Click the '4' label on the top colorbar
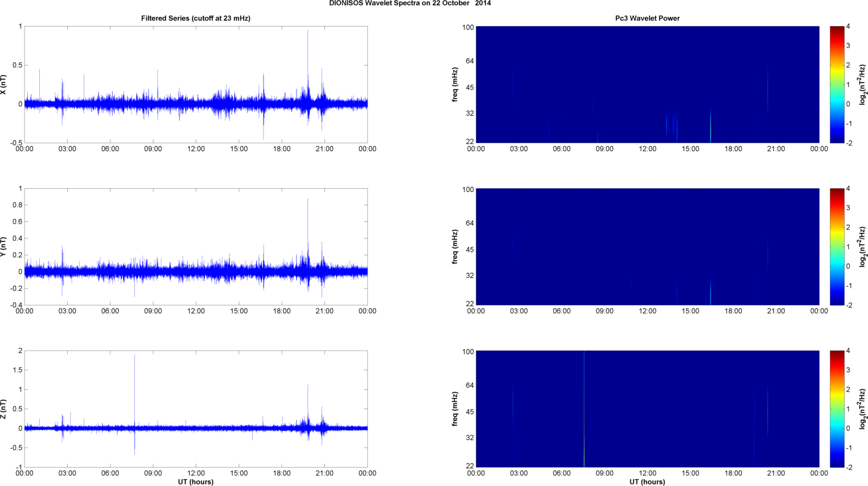The width and height of the screenshot is (868, 486). point(848,26)
